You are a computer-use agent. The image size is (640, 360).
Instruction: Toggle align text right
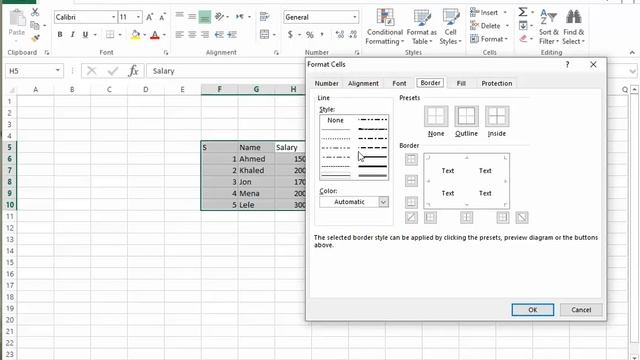(204, 35)
